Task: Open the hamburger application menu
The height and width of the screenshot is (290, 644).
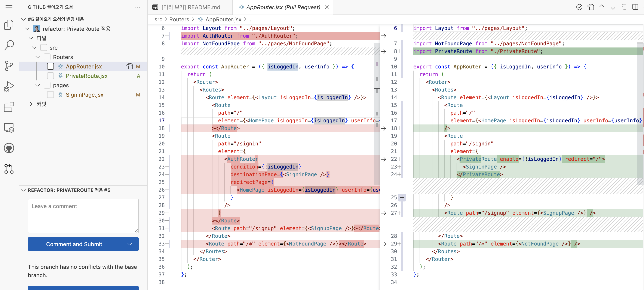Action: [9, 7]
